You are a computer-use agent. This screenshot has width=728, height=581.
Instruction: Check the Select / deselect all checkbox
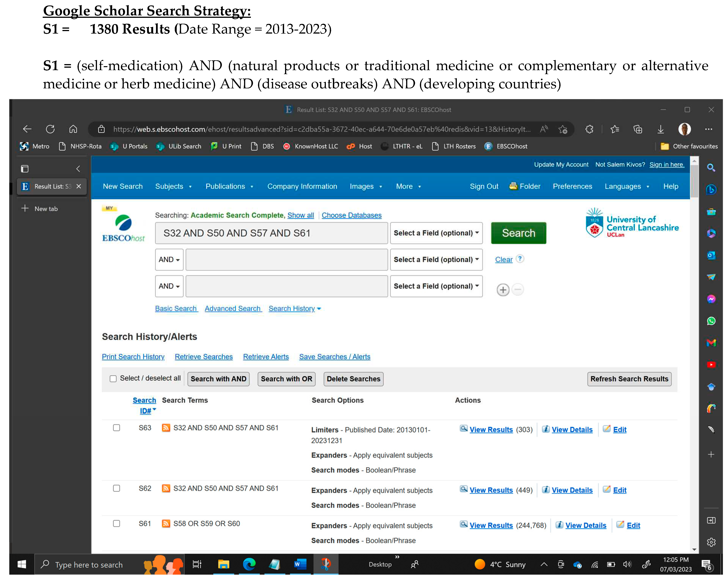click(x=113, y=378)
